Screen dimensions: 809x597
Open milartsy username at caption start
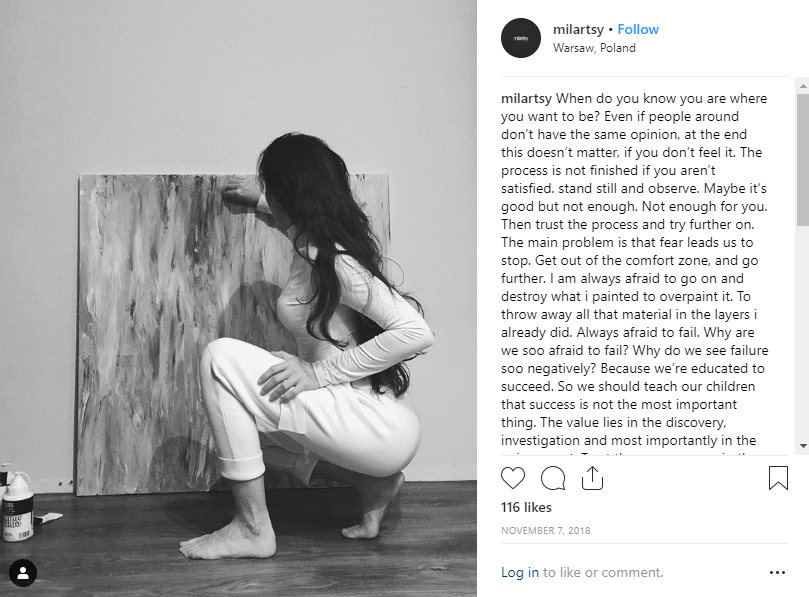[x=526, y=99]
